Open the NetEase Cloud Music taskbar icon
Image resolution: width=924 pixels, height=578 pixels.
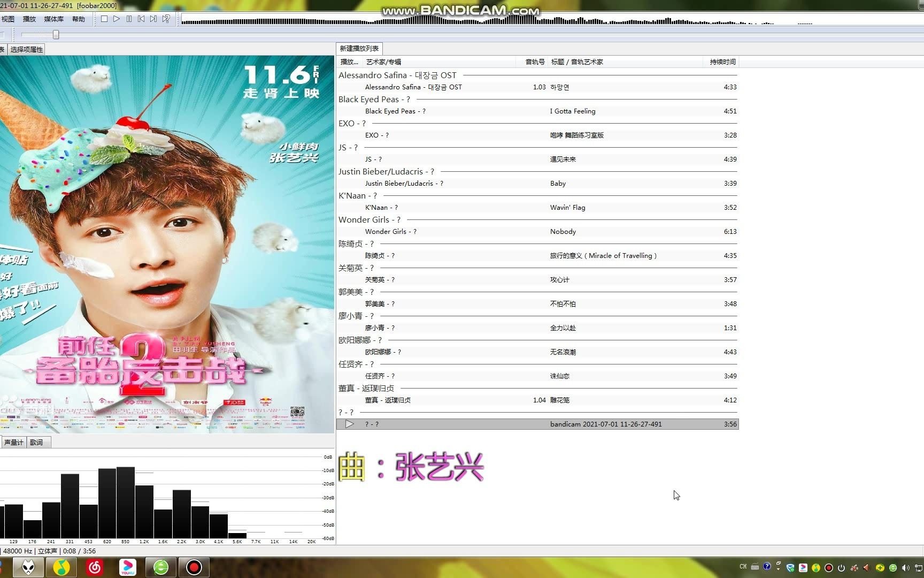(95, 567)
